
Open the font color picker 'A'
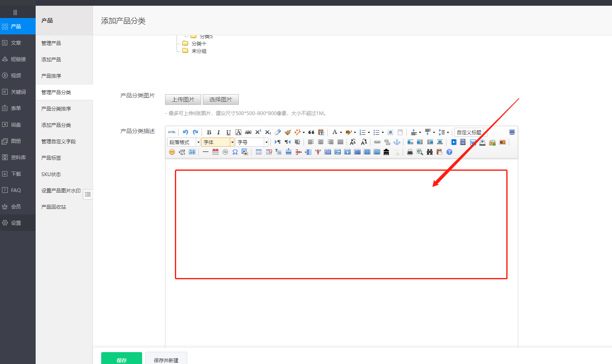coord(335,132)
